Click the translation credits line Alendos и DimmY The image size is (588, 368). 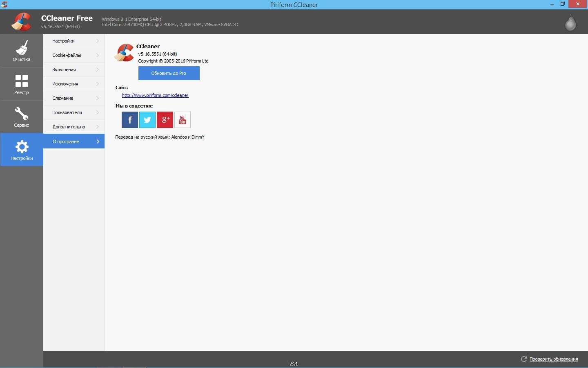(160, 137)
